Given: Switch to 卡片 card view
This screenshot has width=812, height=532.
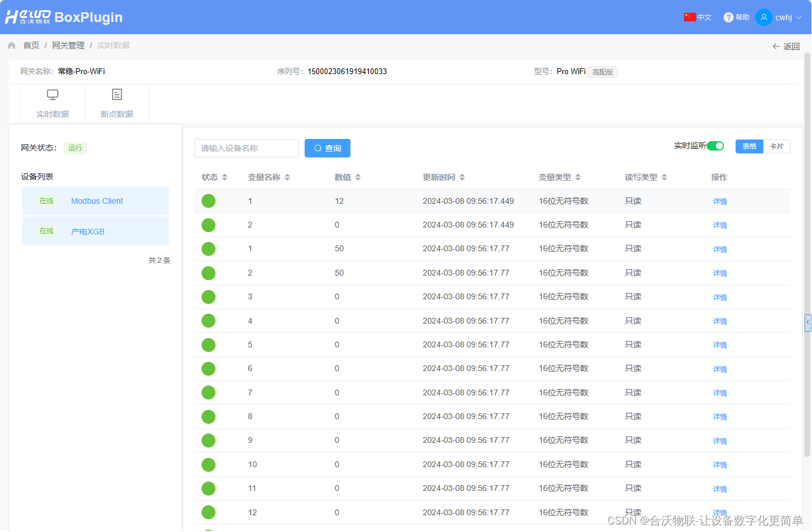Looking at the screenshot, I should [x=777, y=146].
